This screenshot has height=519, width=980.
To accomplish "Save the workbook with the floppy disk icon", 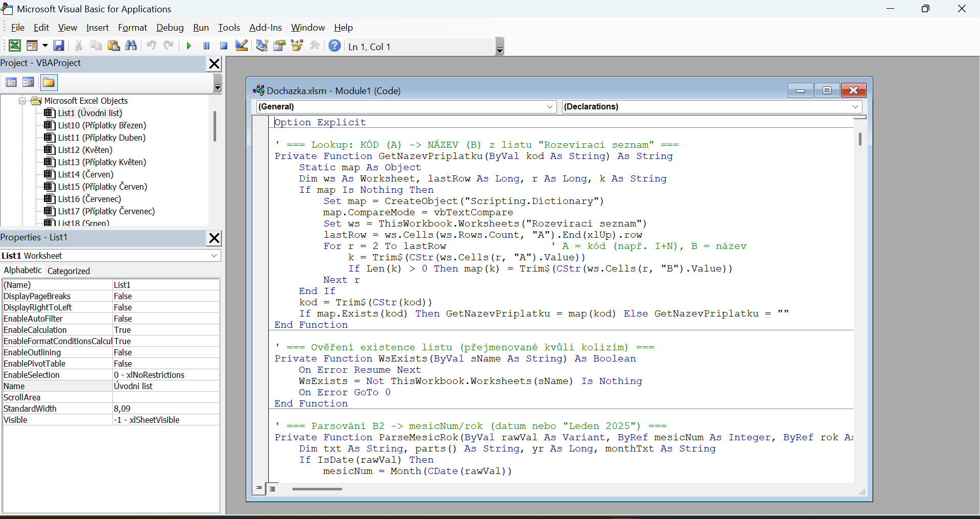I will tap(59, 46).
